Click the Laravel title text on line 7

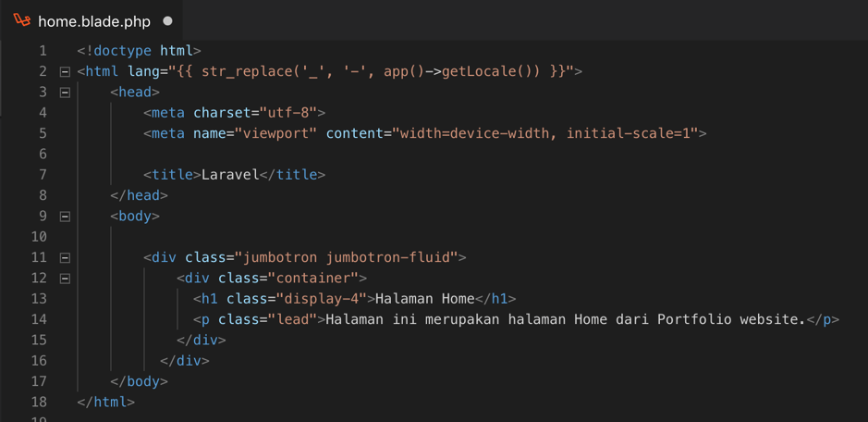click(x=230, y=175)
